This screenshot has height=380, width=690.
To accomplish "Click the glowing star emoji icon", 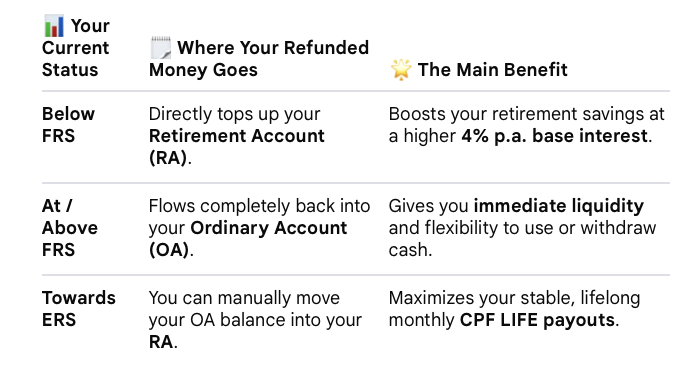I will (x=401, y=70).
